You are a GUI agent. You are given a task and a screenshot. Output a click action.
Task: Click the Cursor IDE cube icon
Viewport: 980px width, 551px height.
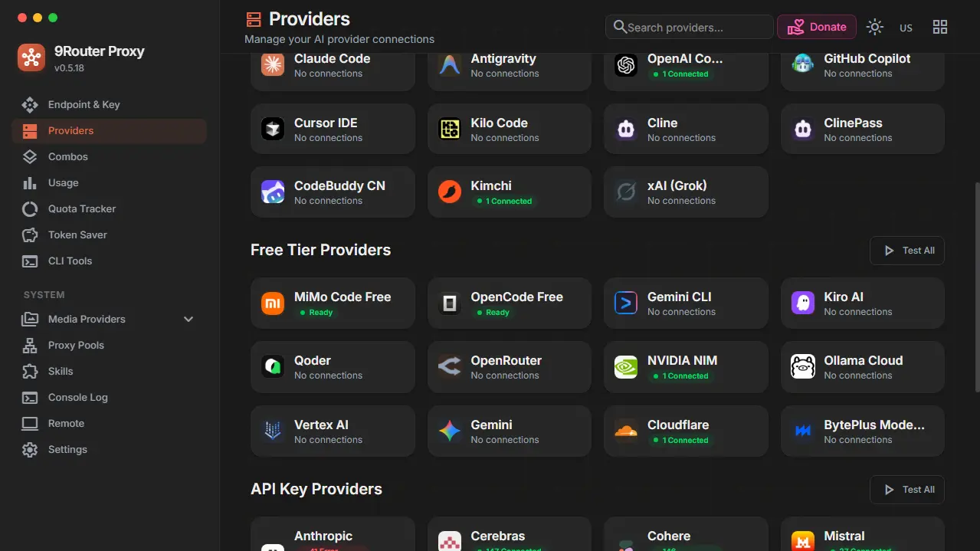coord(273,129)
